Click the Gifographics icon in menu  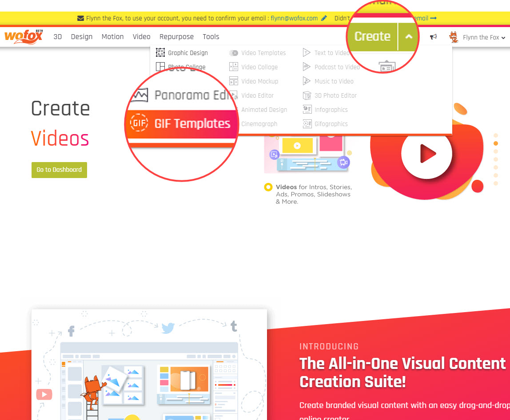(307, 124)
